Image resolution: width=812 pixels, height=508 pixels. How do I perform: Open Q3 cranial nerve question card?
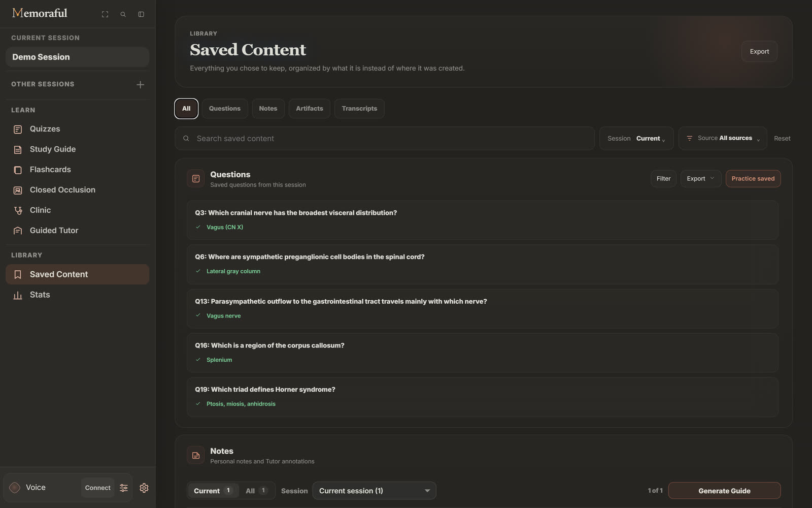[483, 220]
